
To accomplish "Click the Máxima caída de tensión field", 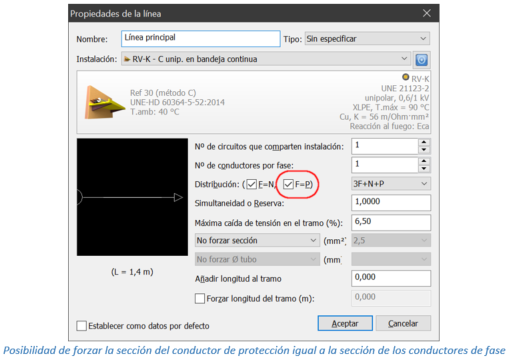I will pos(391,222).
